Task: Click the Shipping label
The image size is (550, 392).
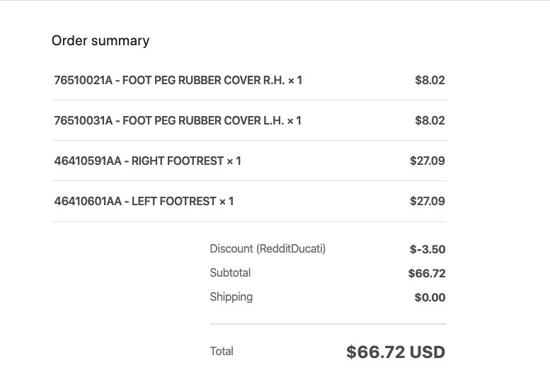Action: tap(231, 297)
